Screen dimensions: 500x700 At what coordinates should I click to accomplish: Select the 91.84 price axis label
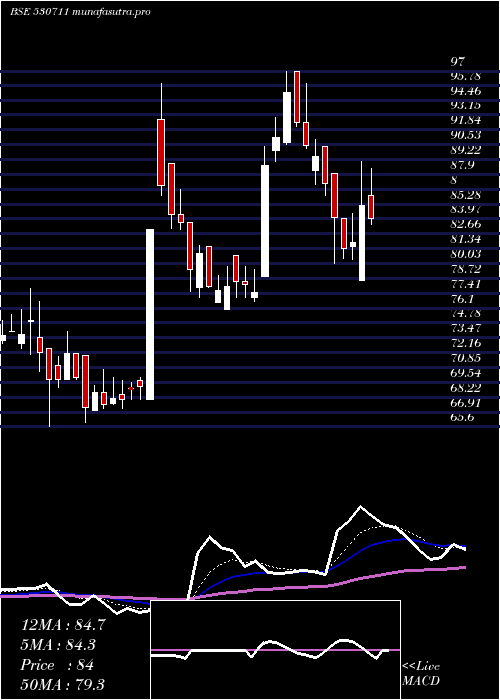coord(465,120)
